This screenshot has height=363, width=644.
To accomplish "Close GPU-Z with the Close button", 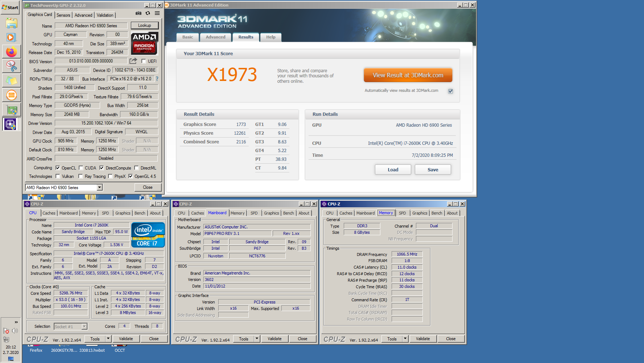I will [148, 187].
